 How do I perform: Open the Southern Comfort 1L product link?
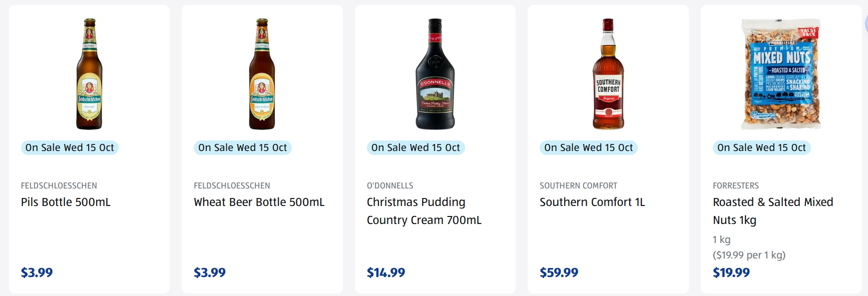[x=592, y=202]
